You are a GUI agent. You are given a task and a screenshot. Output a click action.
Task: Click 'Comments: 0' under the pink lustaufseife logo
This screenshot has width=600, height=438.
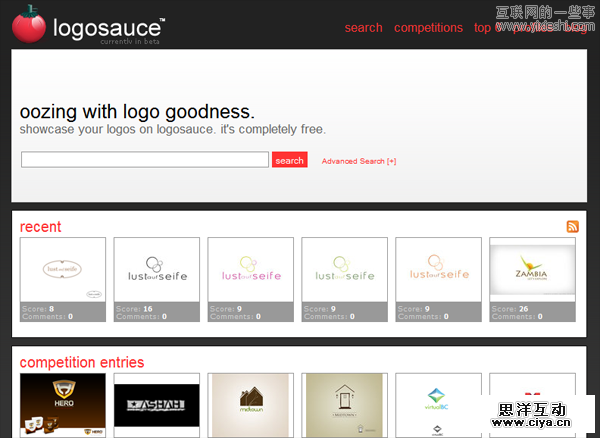pos(235,316)
